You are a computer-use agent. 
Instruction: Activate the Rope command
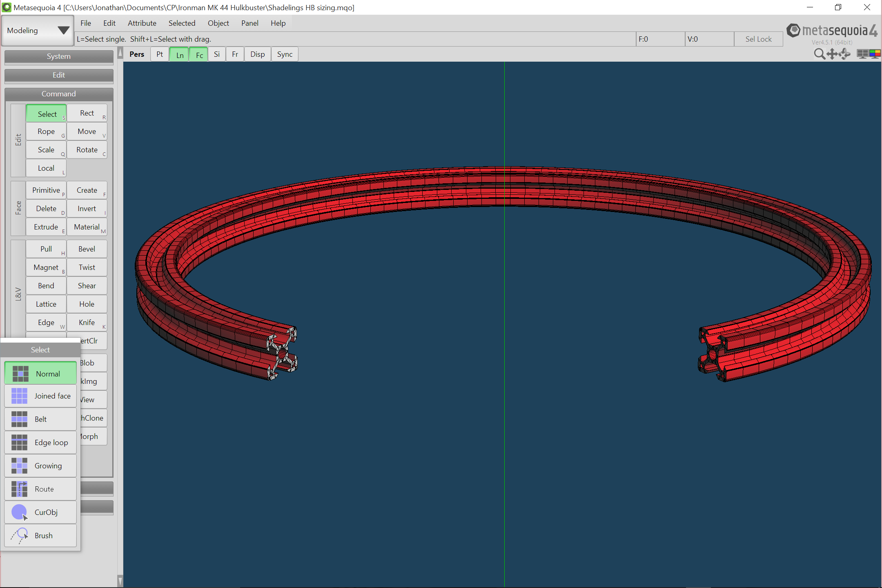[x=46, y=131]
